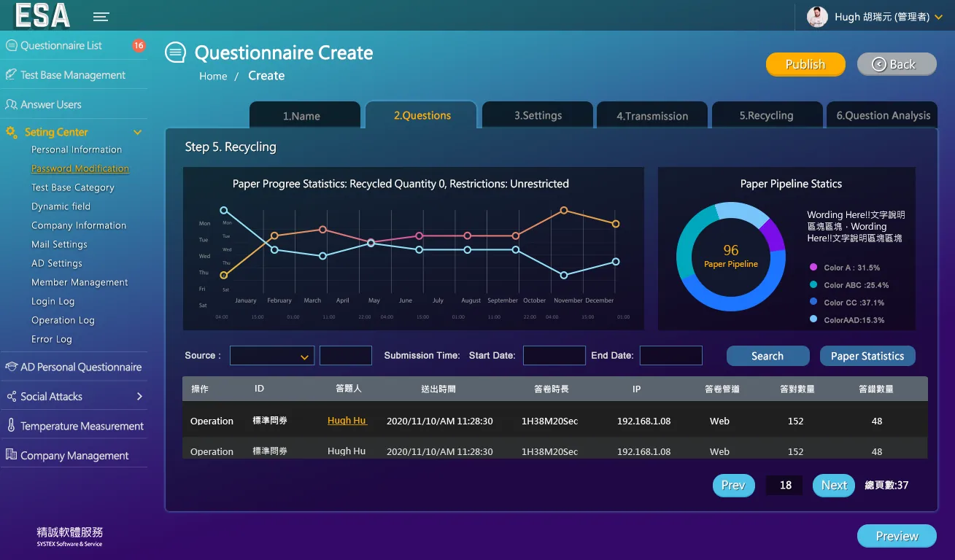This screenshot has width=955, height=560.
Task: Select Member Management submenu item
Action: [80, 282]
